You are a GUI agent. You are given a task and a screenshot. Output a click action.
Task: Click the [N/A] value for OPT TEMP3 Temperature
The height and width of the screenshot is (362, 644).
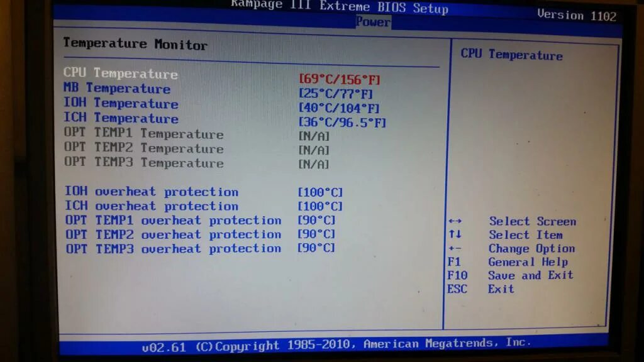tap(314, 165)
